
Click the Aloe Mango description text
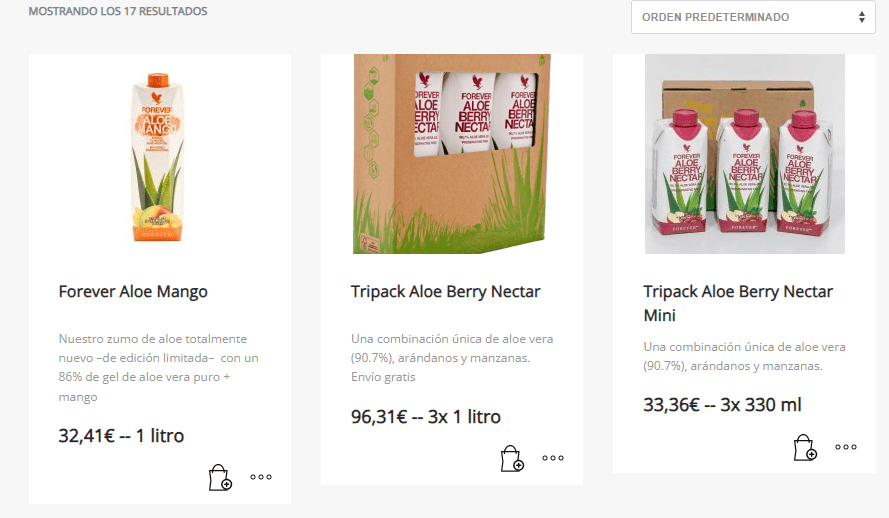[x=159, y=367]
